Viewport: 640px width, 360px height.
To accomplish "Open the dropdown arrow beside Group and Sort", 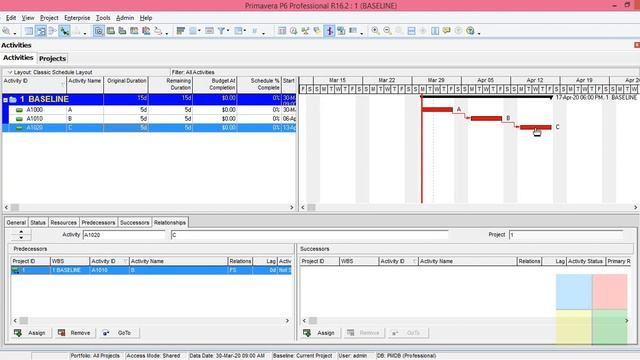I will 245,31.
